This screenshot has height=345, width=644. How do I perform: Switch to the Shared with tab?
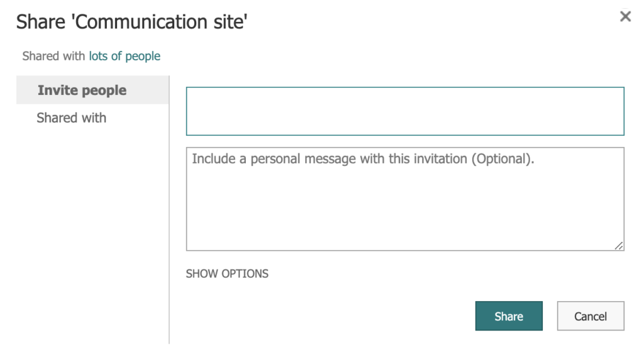click(x=72, y=118)
